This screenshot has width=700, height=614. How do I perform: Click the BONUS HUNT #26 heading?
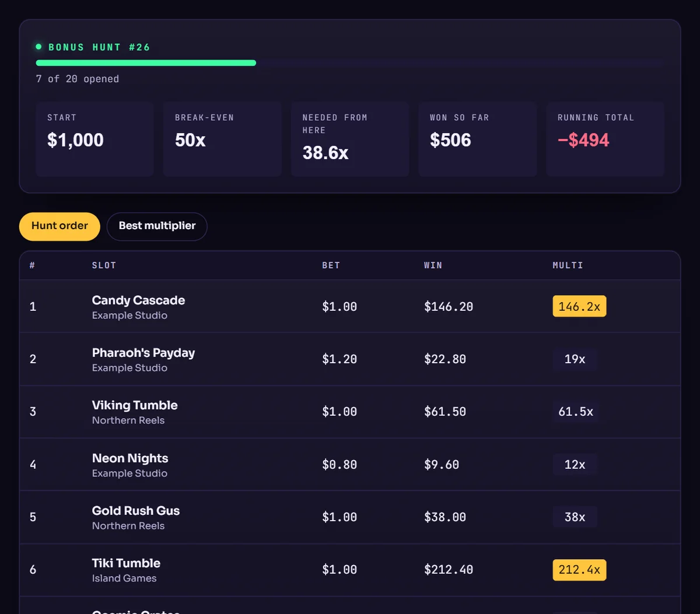pyautogui.click(x=99, y=47)
